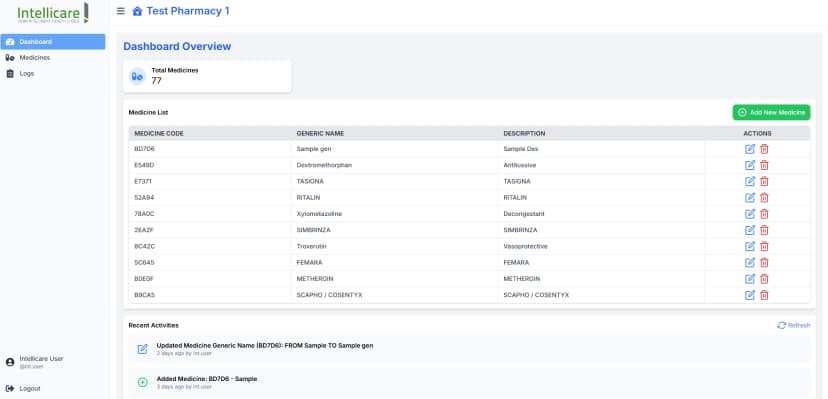This screenshot has height=399, width=828.
Task: Open the Added Medicine: BD7D6 - Sample entry
Action: click(469, 383)
